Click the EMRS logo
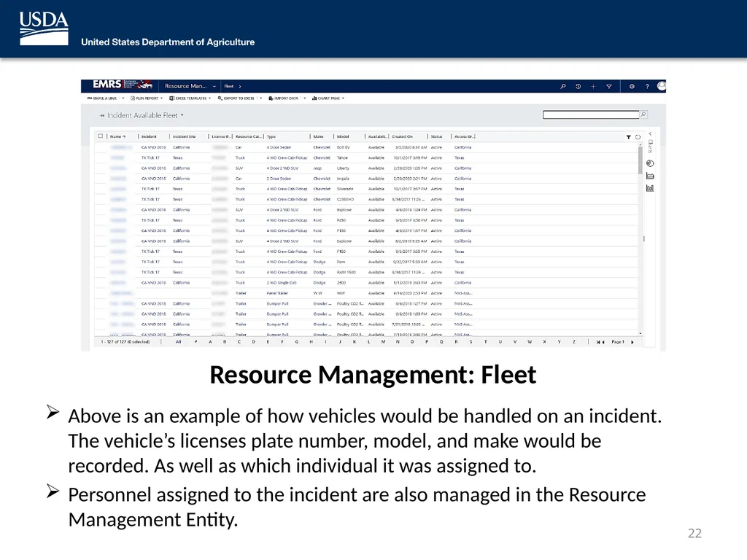This screenshot has width=747, height=560. (123, 85)
